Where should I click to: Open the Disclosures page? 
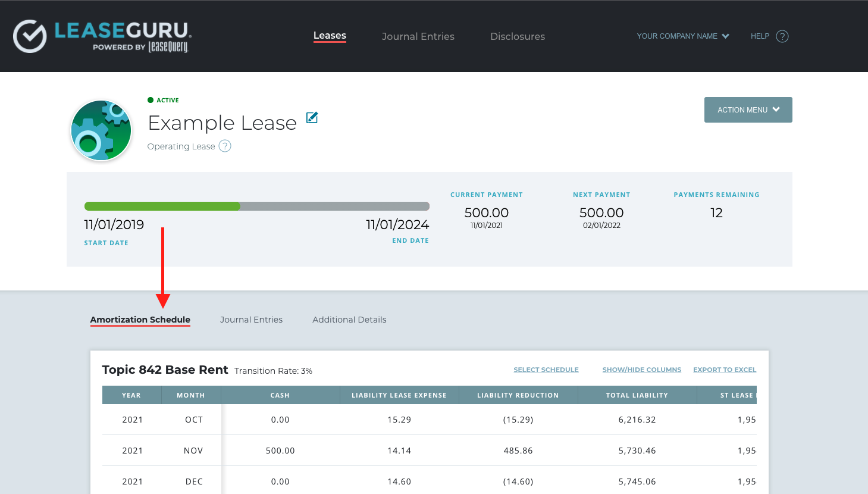517,36
